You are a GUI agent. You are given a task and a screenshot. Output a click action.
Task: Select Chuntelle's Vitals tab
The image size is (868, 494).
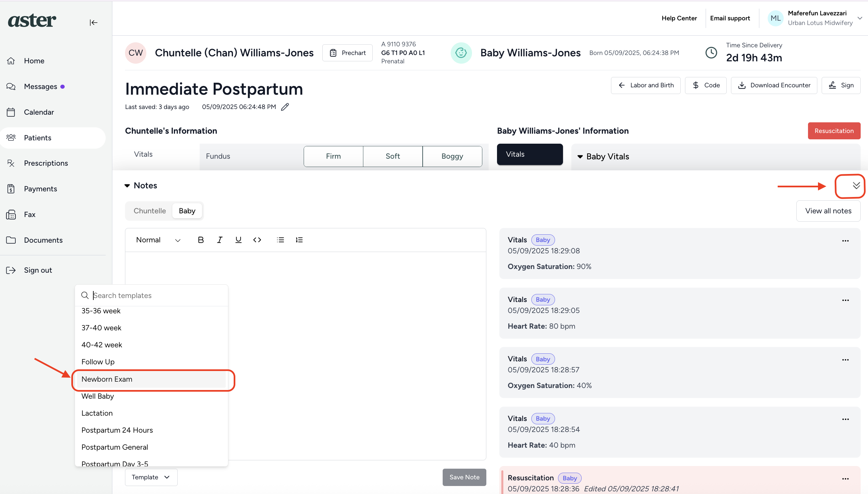[143, 154]
